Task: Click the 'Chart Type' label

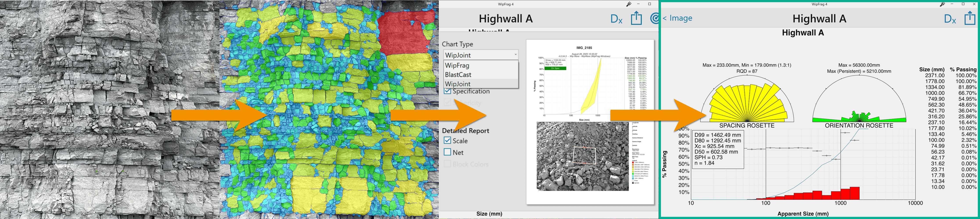Action: point(457,44)
